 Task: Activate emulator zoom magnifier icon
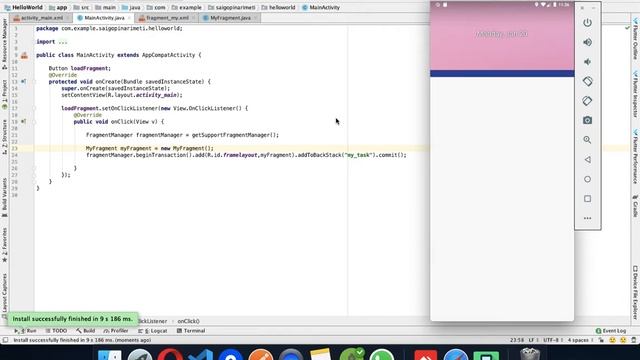click(x=587, y=140)
